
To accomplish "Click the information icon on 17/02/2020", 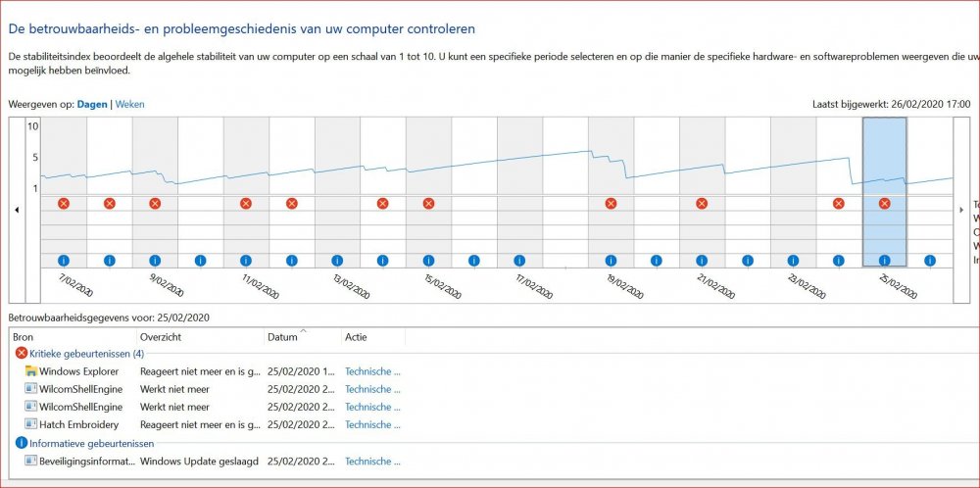I will (x=520, y=261).
